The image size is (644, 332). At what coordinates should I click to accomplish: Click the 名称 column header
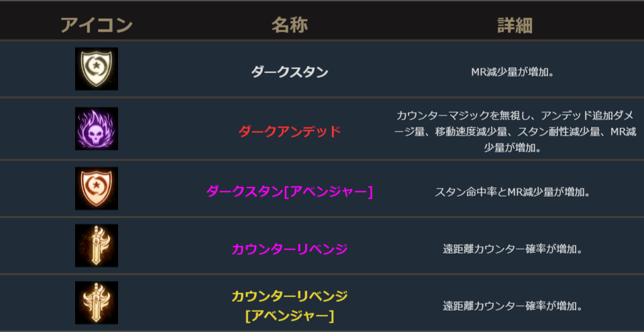click(290, 25)
